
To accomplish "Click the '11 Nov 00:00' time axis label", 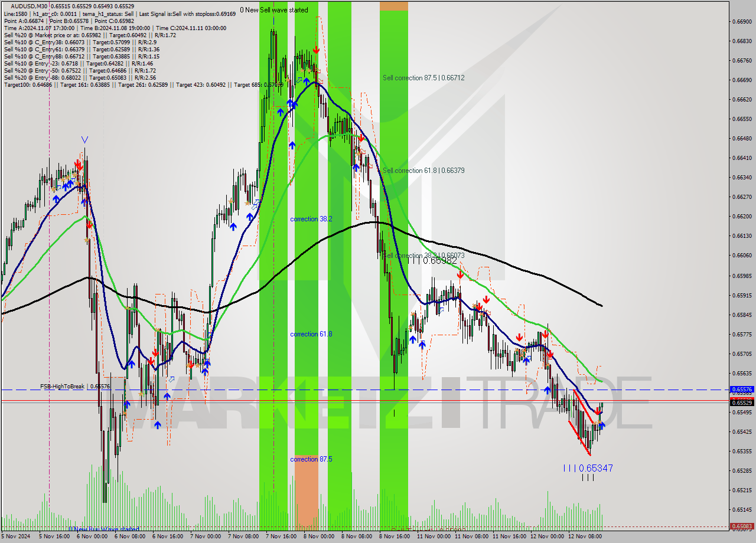I will coord(434,537).
